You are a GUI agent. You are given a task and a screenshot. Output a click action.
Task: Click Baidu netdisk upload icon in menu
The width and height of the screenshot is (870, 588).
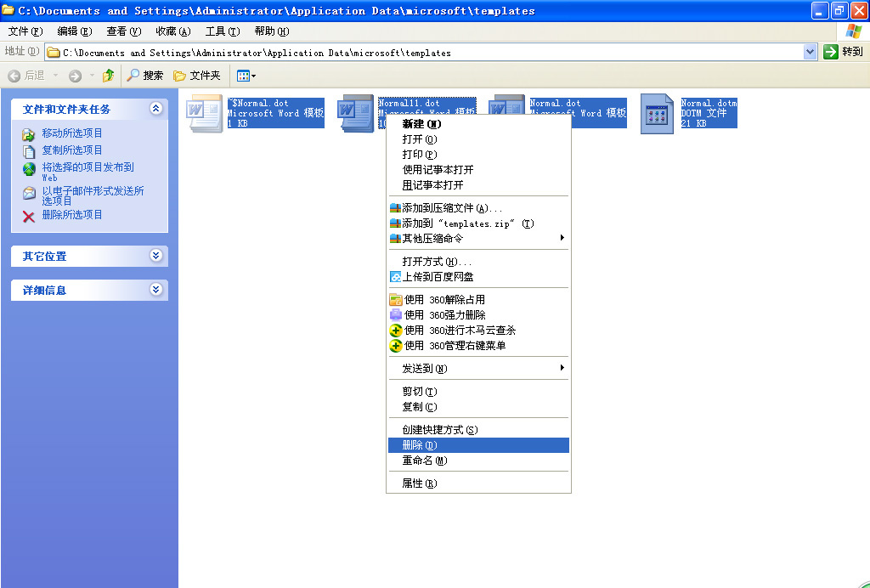[x=395, y=277]
